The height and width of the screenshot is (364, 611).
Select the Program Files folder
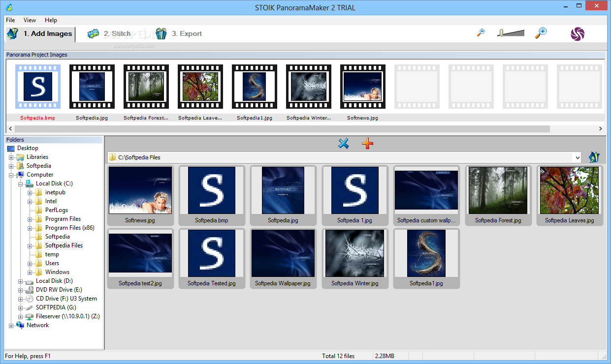point(63,219)
